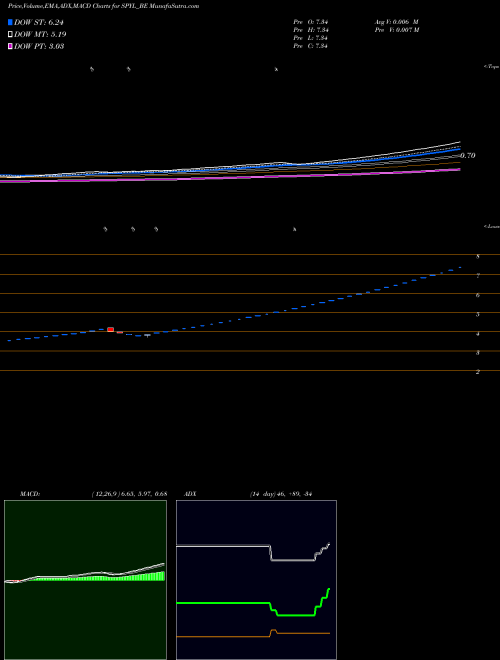Click price axis label 4
This screenshot has height=660, width=500.
(x=478, y=333)
